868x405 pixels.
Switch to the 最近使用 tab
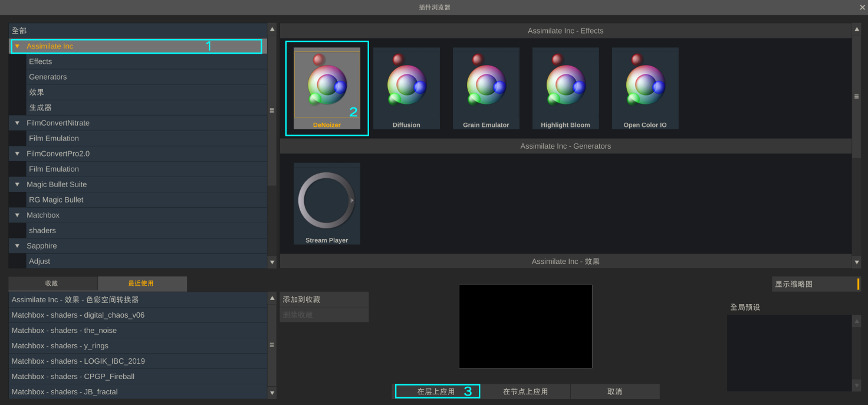[x=142, y=283]
